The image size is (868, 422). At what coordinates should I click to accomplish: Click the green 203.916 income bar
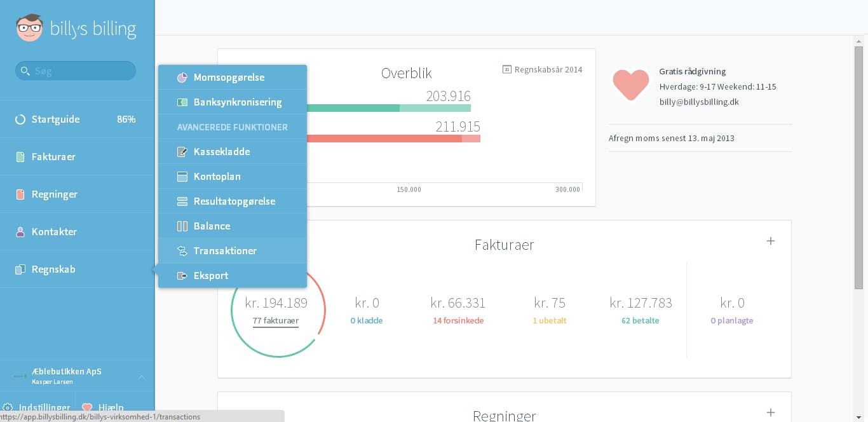point(388,108)
